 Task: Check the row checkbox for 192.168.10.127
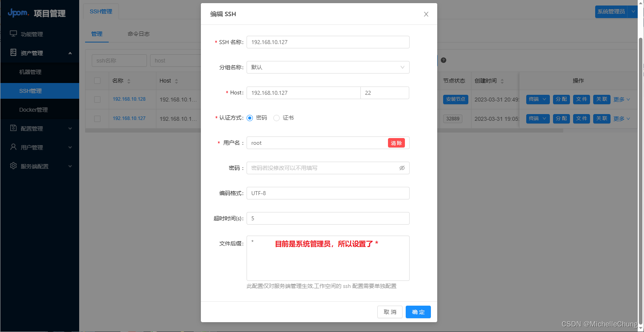[x=97, y=119]
